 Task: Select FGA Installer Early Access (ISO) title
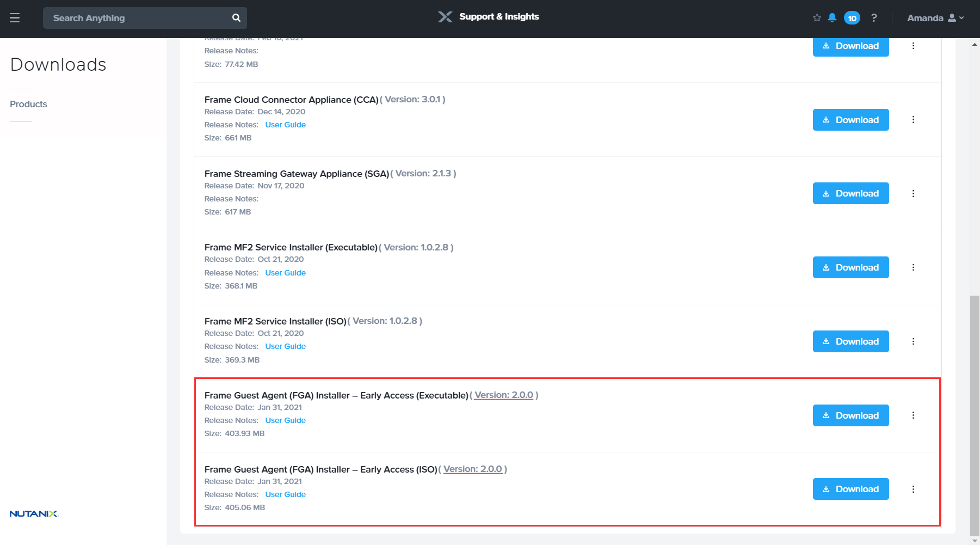[x=320, y=469]
